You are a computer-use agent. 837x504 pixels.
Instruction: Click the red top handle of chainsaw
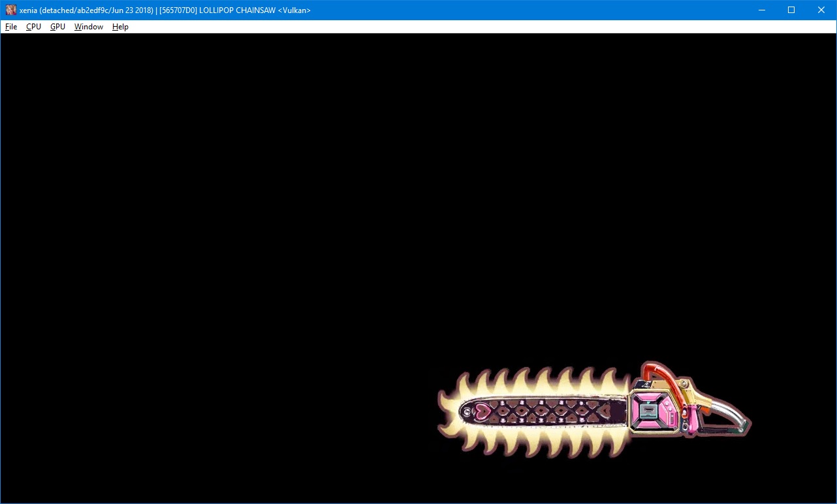[x=656, y=372]
